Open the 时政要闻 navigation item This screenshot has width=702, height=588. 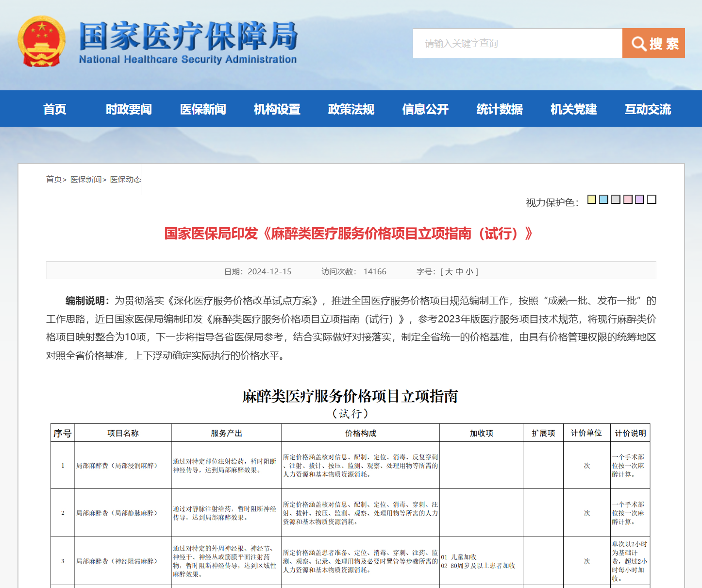[x=129, y=109]
